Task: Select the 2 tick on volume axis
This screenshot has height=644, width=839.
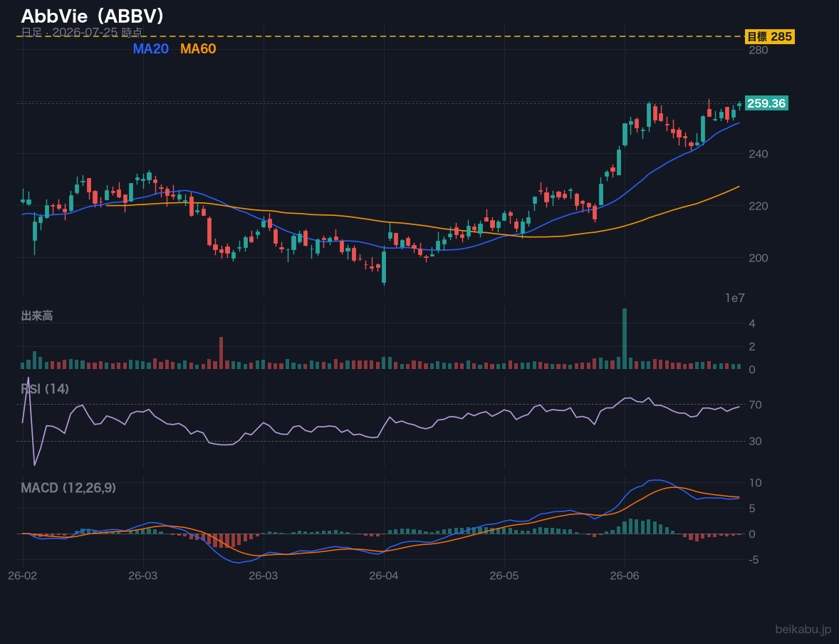Action: coord(752,346)
